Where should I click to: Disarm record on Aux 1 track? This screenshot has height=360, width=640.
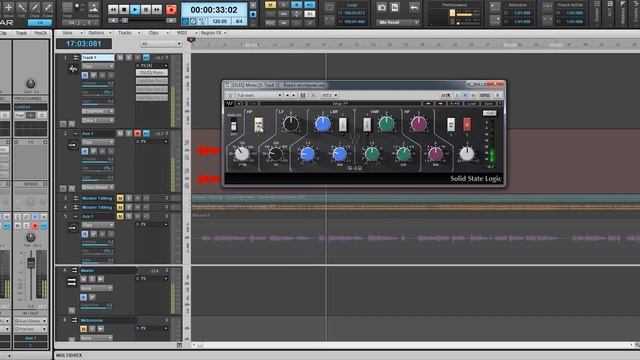(x=138, y=133)
